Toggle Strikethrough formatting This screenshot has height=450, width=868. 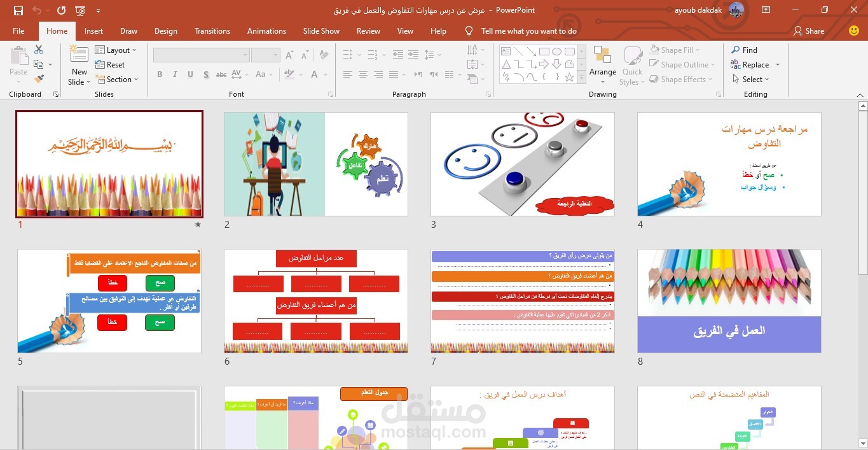(221, 74)
